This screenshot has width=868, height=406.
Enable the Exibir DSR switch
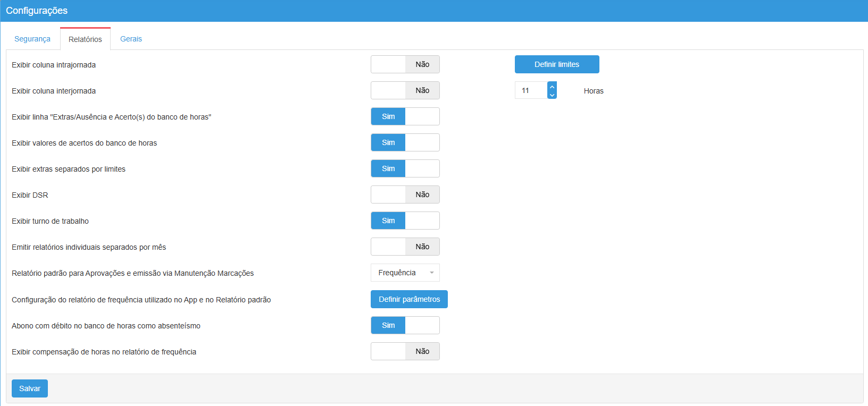(405, 194)
